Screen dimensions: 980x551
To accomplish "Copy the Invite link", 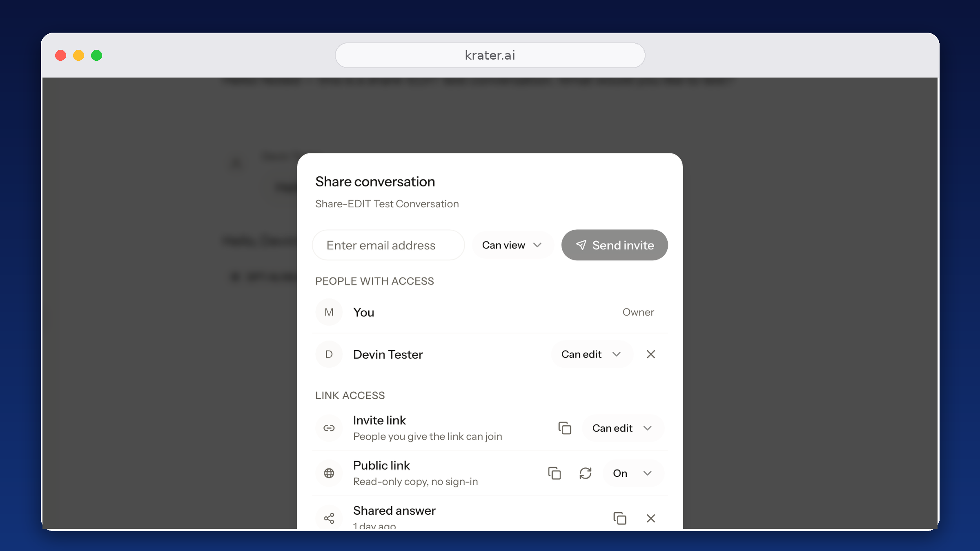I will (x=565, y=428).
